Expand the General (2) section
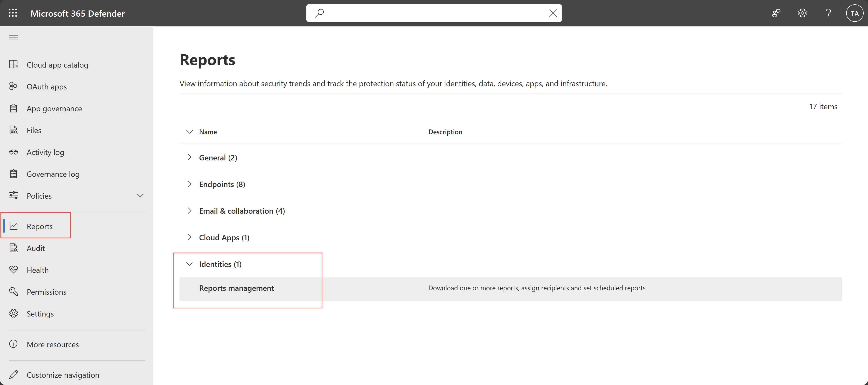 [x=190, y=157]
